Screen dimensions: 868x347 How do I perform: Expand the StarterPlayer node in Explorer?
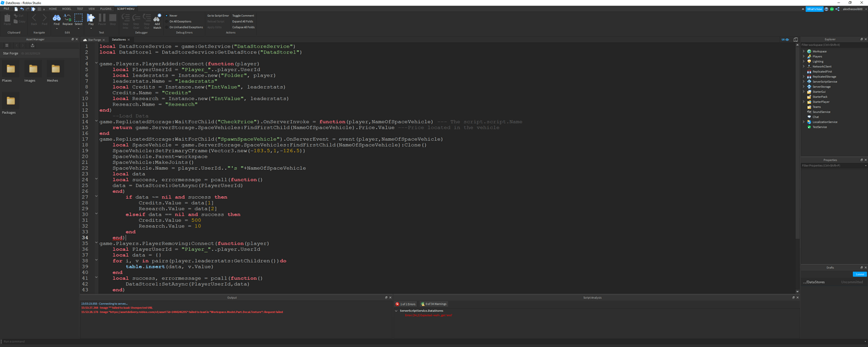(x=804, y=102)
